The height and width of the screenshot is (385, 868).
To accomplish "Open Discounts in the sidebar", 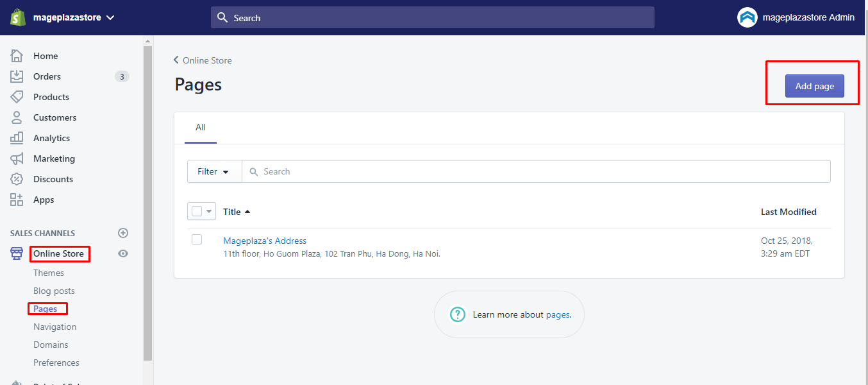I will 53,179.
